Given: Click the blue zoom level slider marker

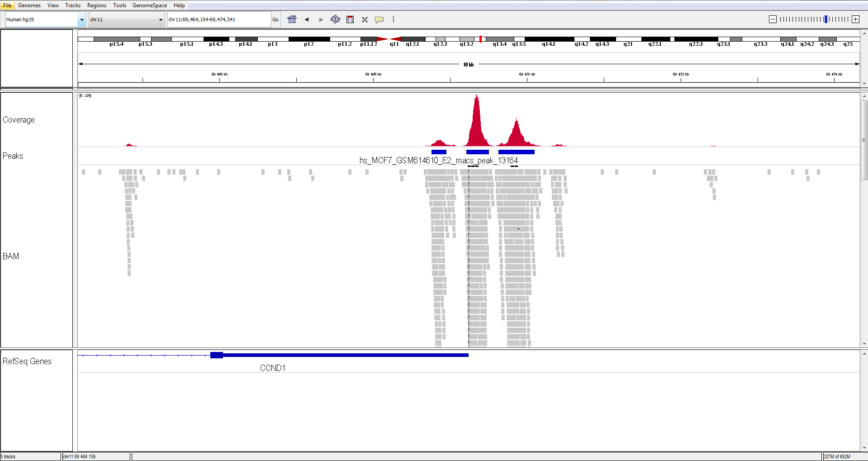Looking at the screenshot, I should pyautogui.click(x=826, y=19).
